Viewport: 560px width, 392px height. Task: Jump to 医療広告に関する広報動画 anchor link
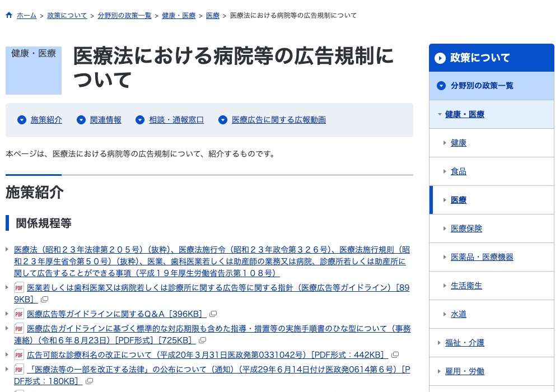[279, 120]
